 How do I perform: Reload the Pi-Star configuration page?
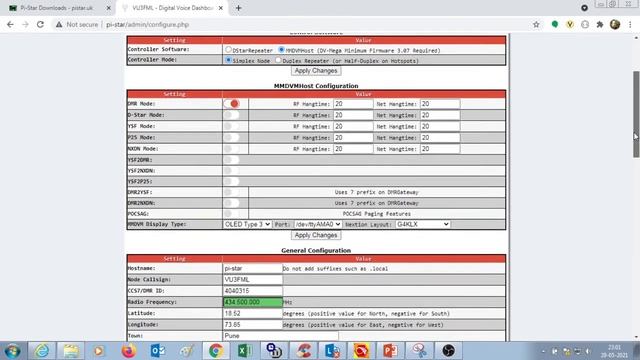[x=40, y=24]
